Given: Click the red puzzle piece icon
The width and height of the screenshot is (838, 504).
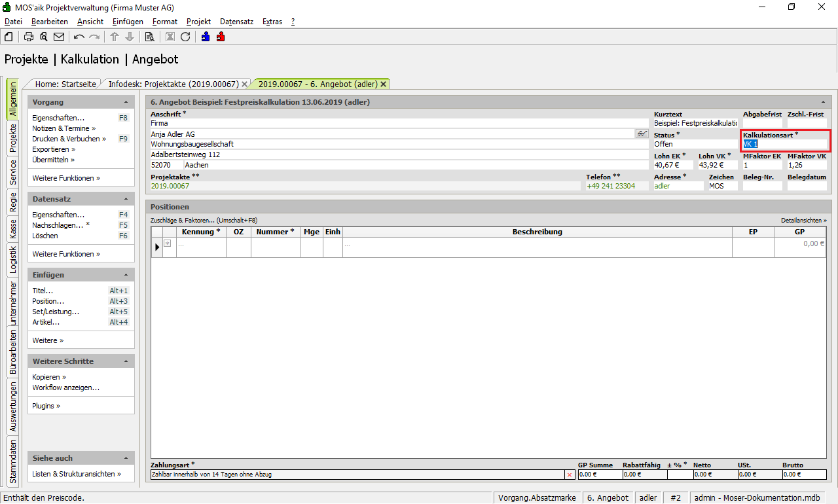Looking at the screenshot, I should pos(221,37).
